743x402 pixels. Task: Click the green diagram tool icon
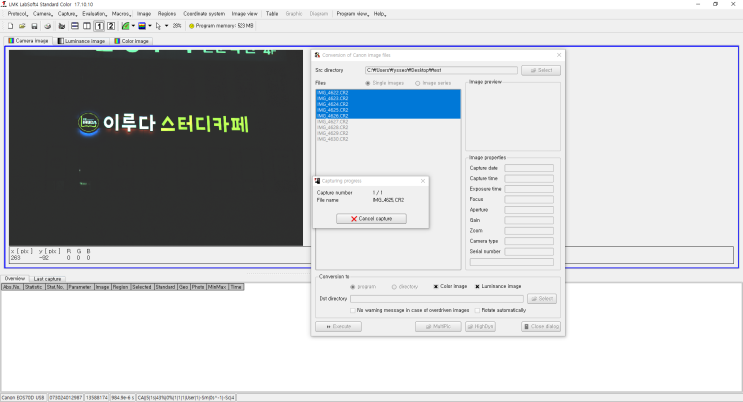coord(126,26)
